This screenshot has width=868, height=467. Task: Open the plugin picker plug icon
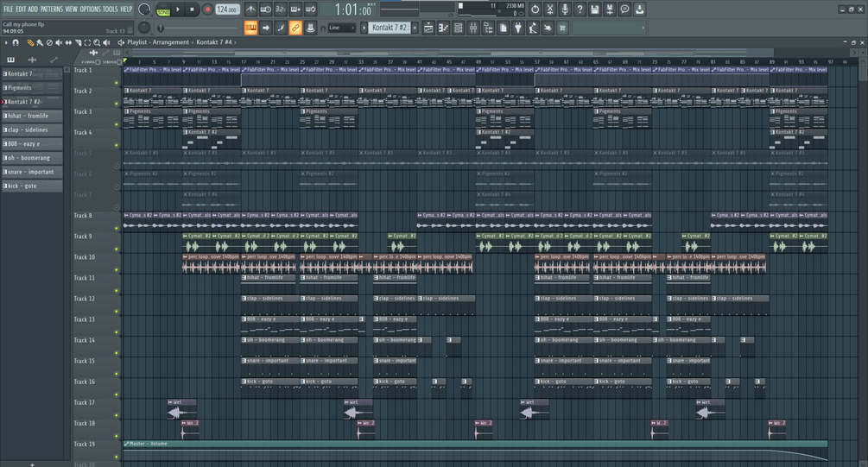click(518, 28)
